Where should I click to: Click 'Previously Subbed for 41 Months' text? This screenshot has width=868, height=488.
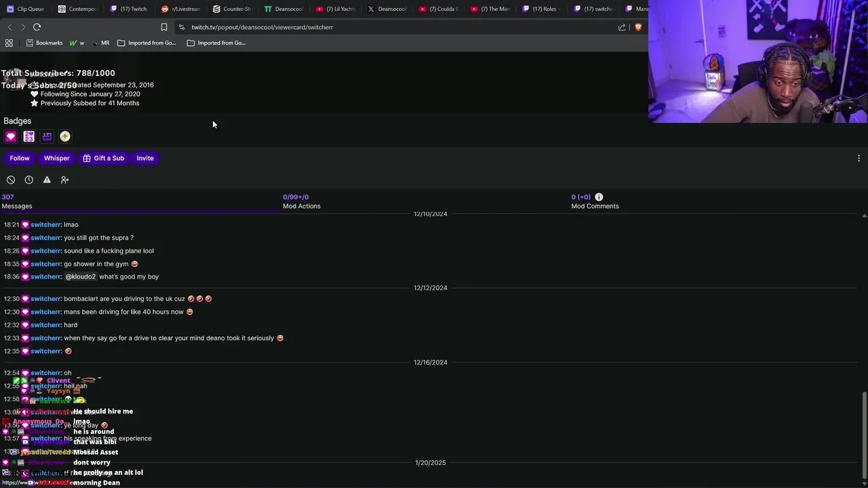90,103
